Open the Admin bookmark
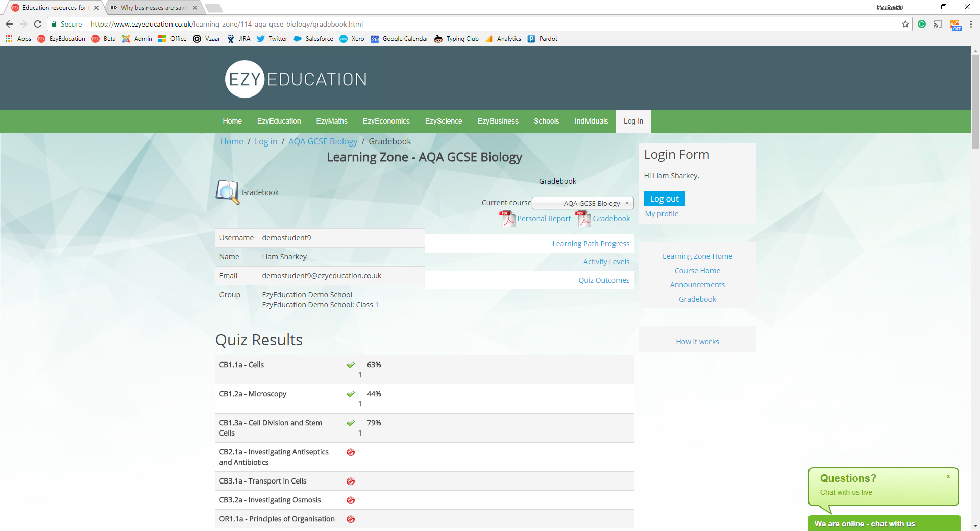 click(137, 39)
